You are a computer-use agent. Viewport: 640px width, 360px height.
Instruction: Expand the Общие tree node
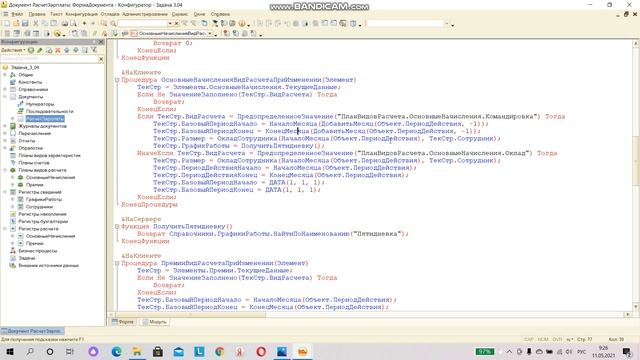tap(5, 75)
